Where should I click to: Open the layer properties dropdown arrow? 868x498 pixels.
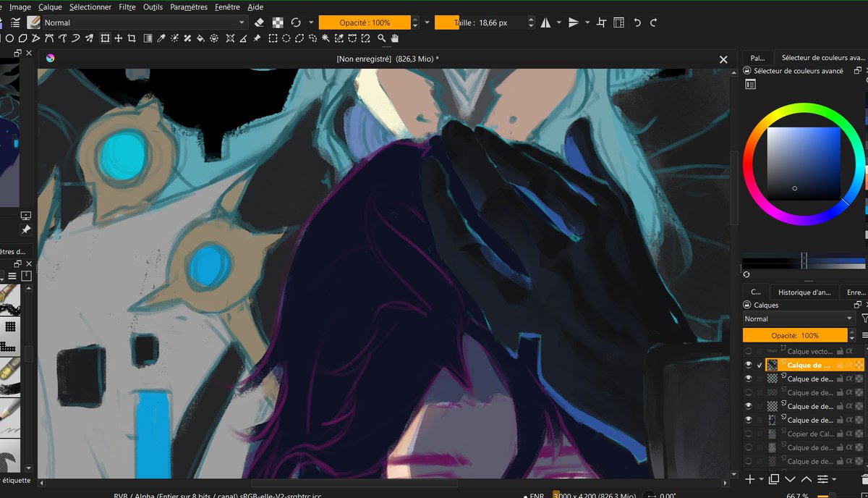pyautogui.click(x=834, y=479)
